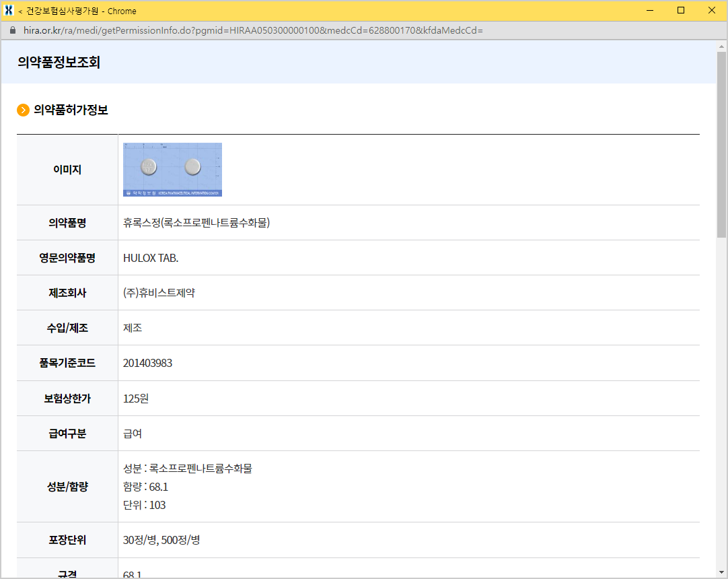Click the HIRA site favicon in title bar
Viewport: 728px width, 579px height.
point(8,10)
